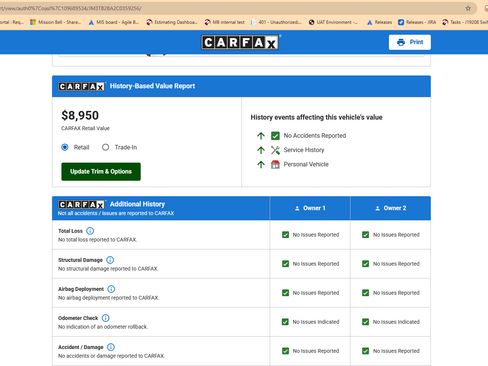Screen dimensions: 488x366
Task: Click 'Additional History' heading
Action: pos(137,204)
